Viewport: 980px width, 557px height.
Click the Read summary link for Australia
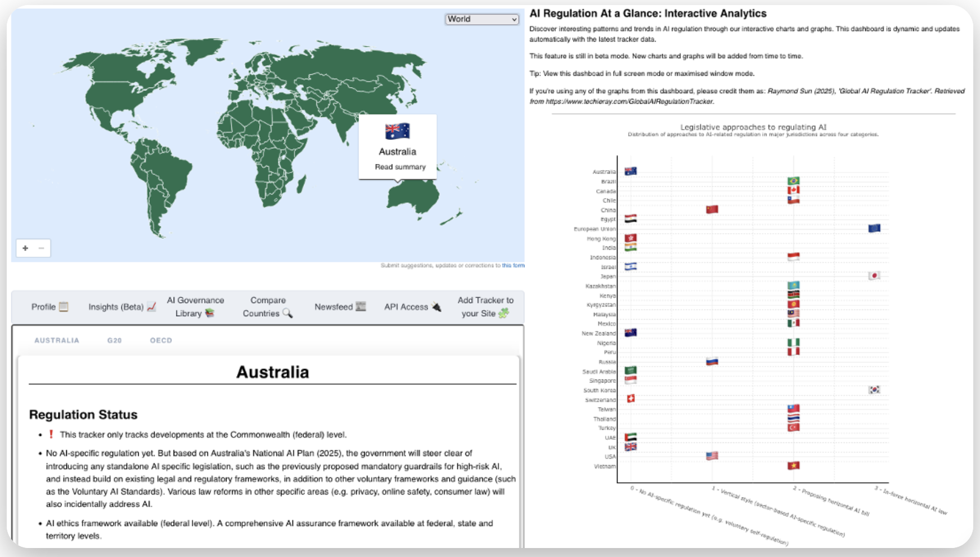point(401,167)
